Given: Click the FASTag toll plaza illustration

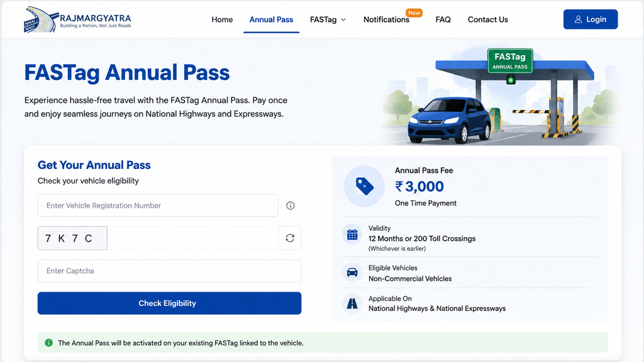Looking at the screenshot, I should click(x=499, y=96).
